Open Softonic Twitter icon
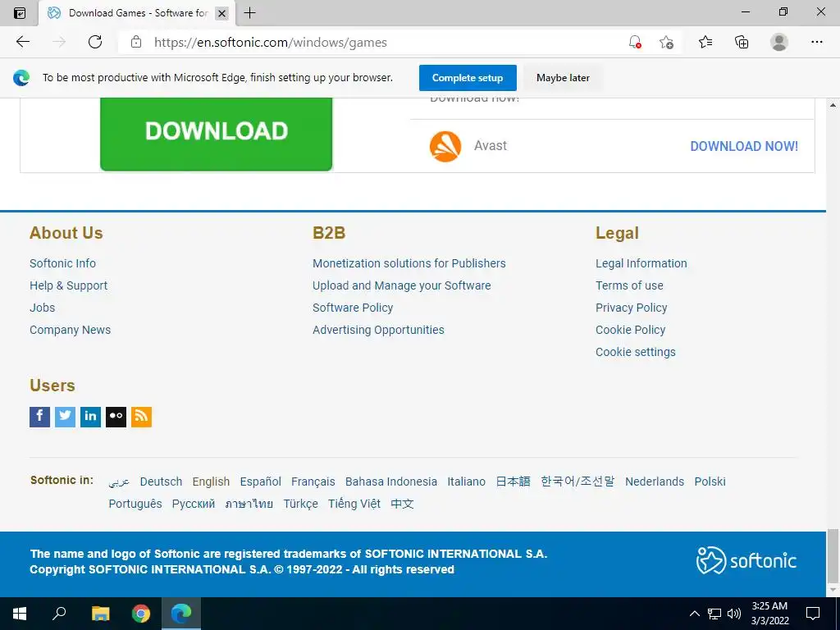 65,417
